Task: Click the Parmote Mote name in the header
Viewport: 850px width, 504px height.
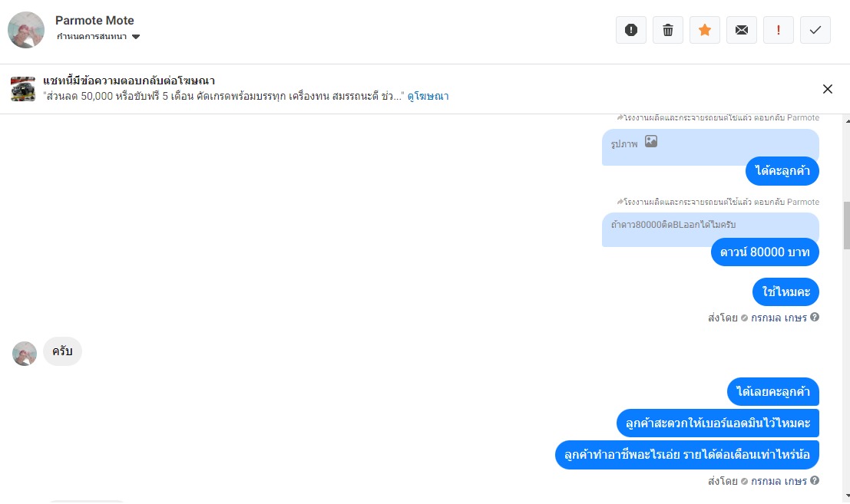Action: 94,20
